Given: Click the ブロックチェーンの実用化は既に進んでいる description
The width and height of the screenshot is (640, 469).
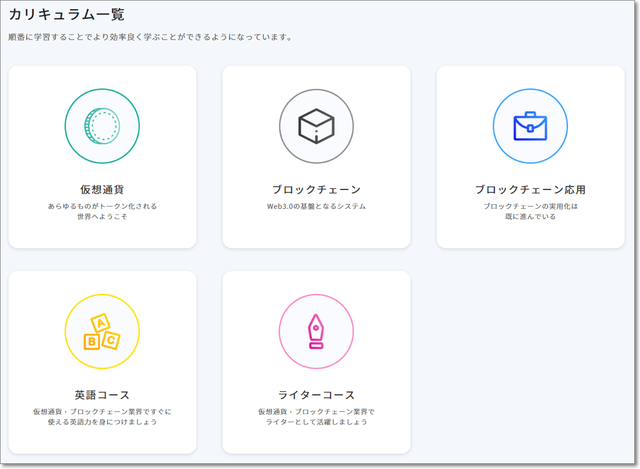Looking at the screenshot, I should pos(530,211).
